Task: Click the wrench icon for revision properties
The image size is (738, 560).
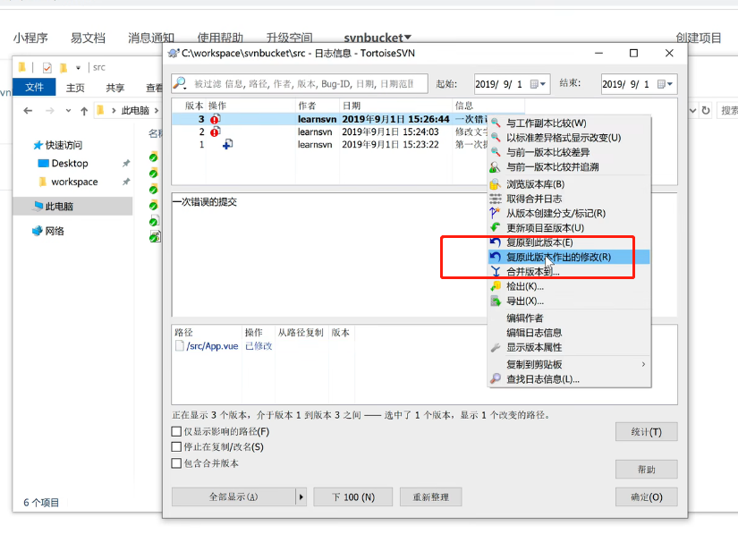Action: 496,347
